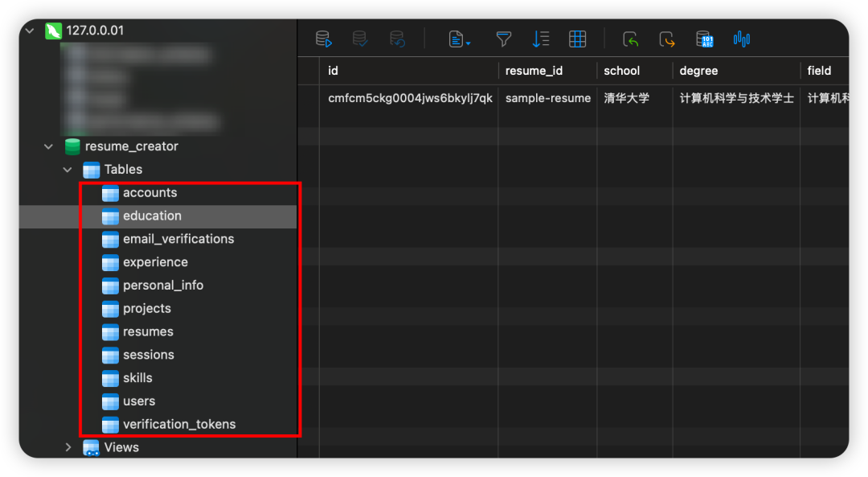
Task: Click the Filter funnel icon
Action: click(x=503, y=39)
